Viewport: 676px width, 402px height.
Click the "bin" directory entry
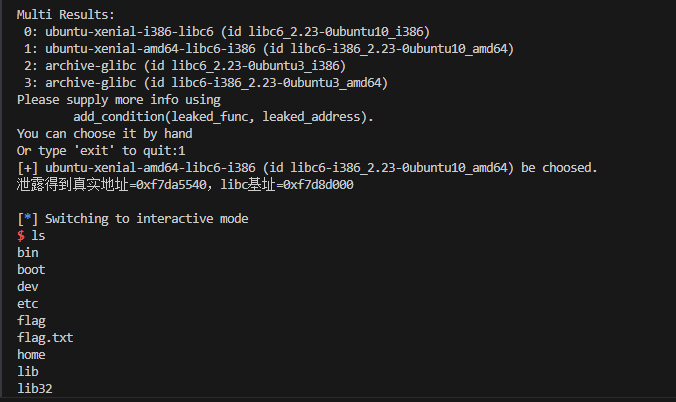[28, 252]
